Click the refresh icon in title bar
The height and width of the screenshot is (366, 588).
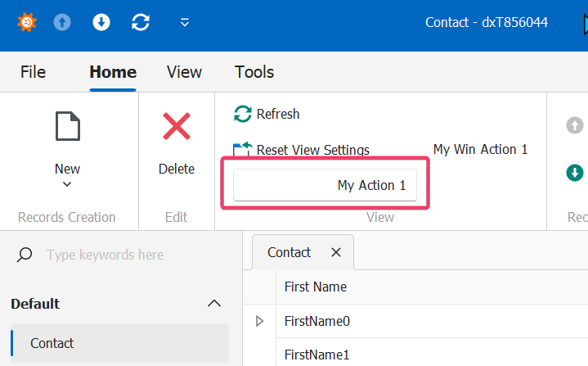click(x=141, y=22)
